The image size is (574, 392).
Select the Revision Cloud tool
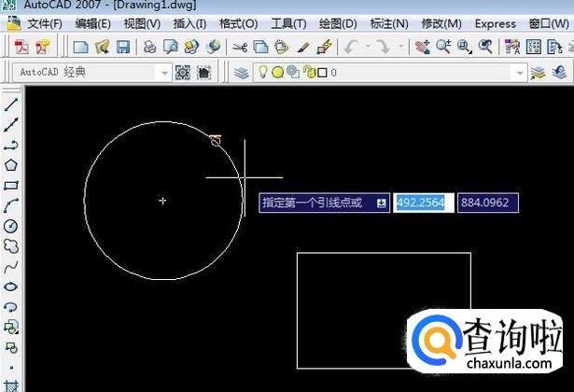coord(11,246)
